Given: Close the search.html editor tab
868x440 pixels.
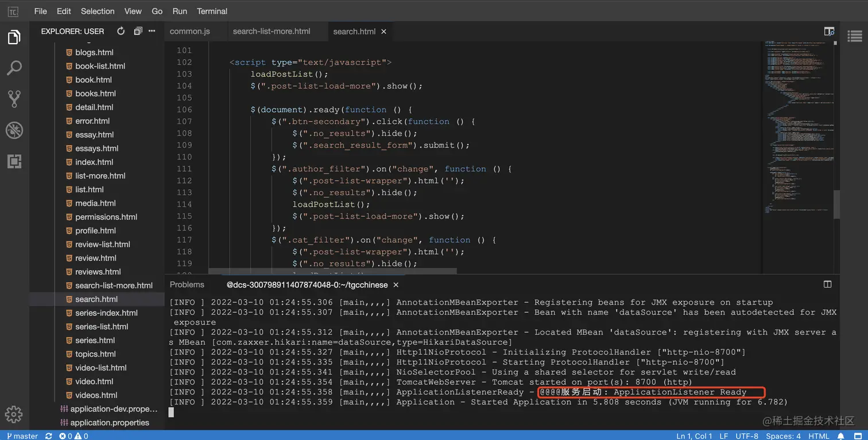Looking at the screenshot, I should pos(383,32).
